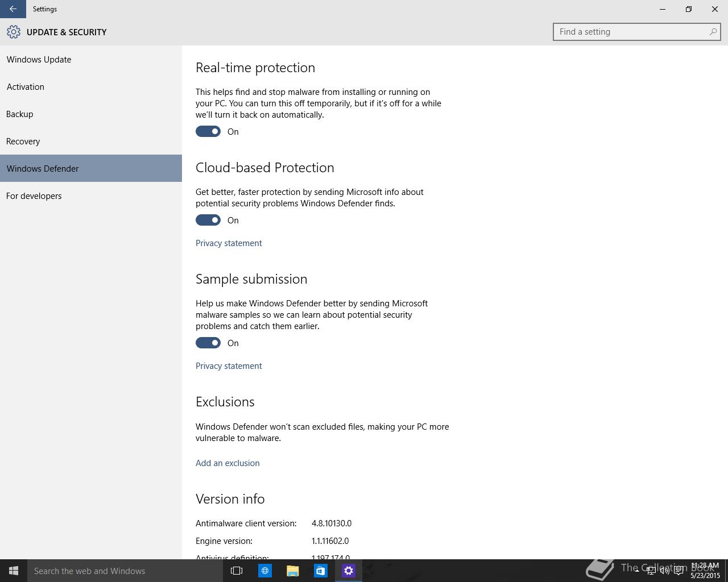Open File Explorer from the taskbar
Screen dimensions: 728x582
coord(293,571)
